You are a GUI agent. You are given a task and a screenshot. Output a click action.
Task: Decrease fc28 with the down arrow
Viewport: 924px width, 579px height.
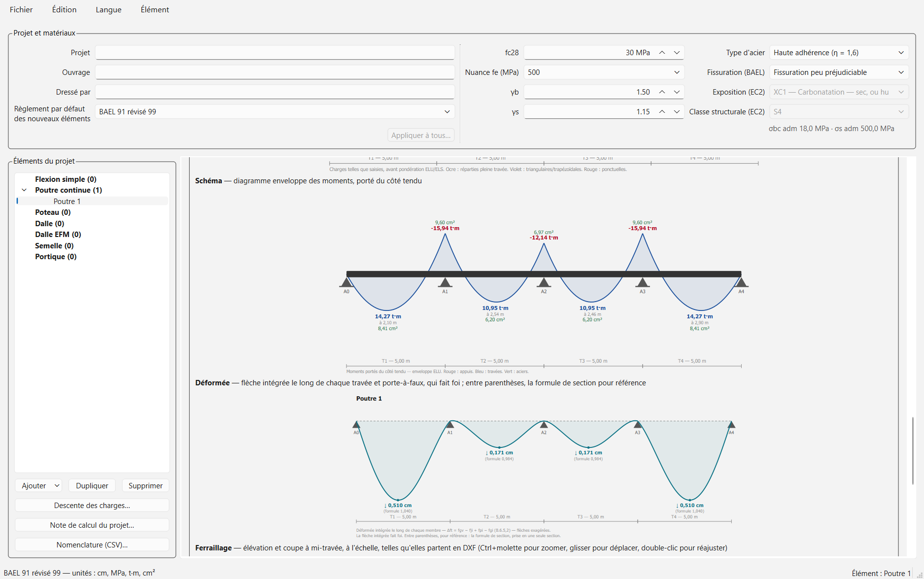pyautogui.click(x=677, y=53)
